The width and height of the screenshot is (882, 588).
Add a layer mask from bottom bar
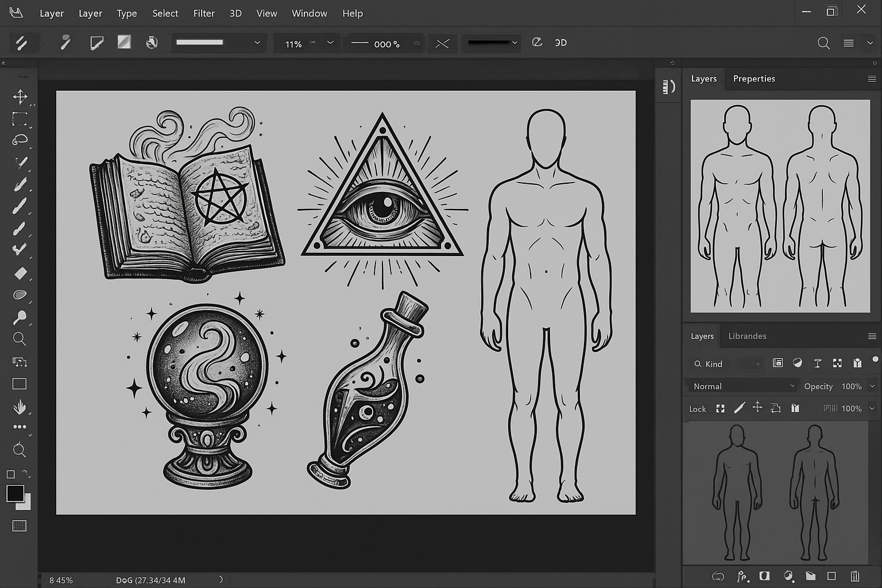[x=764, y=576]
